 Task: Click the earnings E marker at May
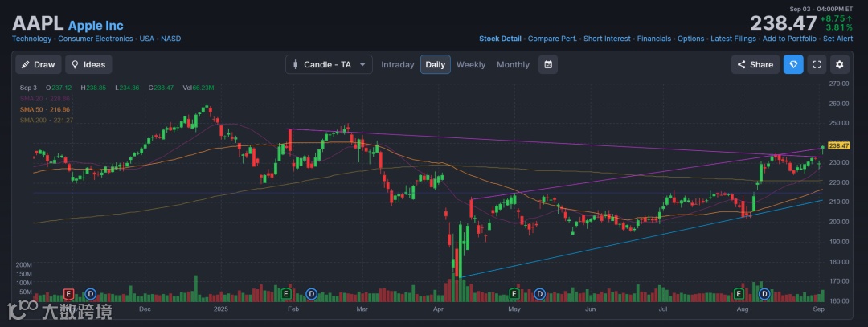[x=514, y=294]
